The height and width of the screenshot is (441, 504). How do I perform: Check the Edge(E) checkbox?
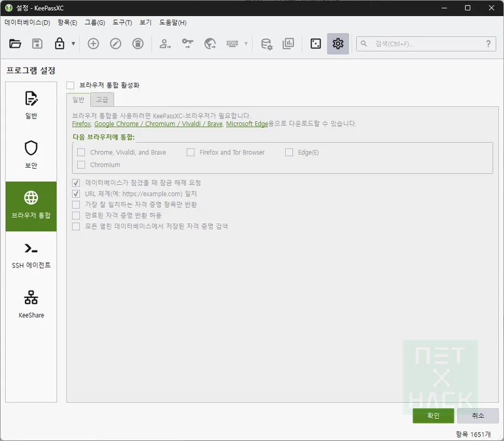289,152
